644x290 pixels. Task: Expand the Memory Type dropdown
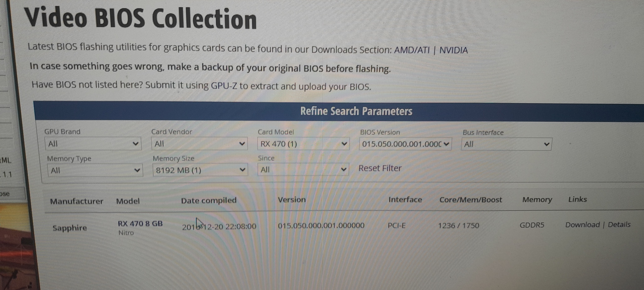95,170
